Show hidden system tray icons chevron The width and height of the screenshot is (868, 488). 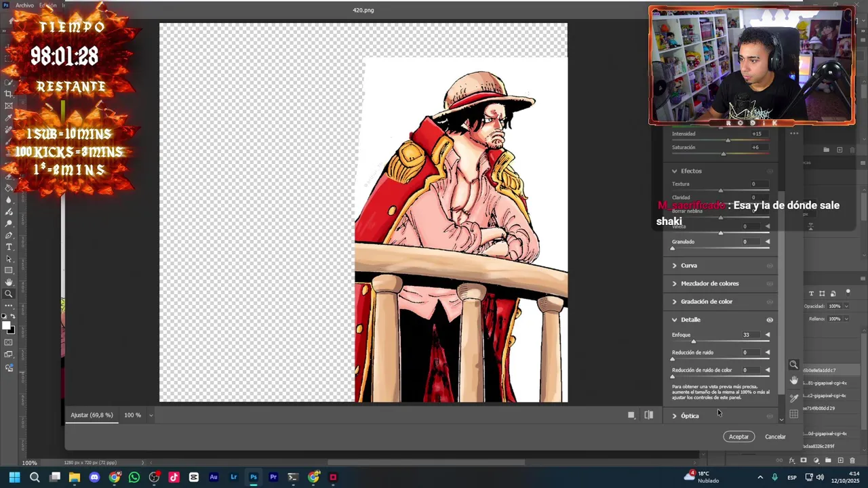(x=759, y=477)
